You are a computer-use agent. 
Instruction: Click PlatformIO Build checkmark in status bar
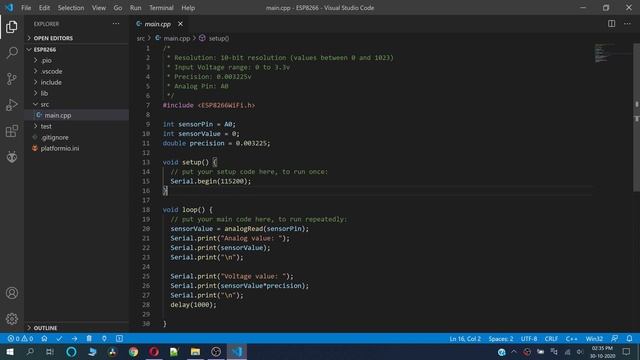(59, 338)
